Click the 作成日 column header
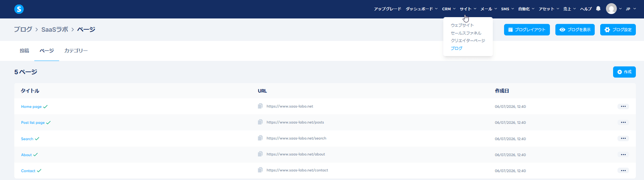The height and width of the screenshot is (180, 644). (x=502, y=91)
